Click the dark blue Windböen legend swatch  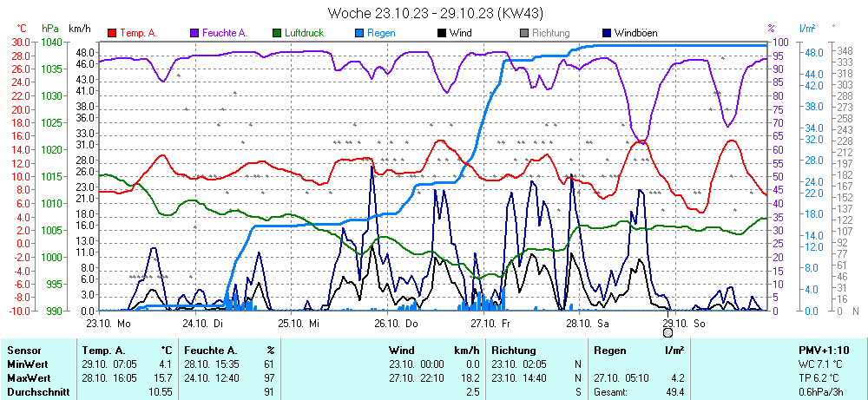[607, 33]
